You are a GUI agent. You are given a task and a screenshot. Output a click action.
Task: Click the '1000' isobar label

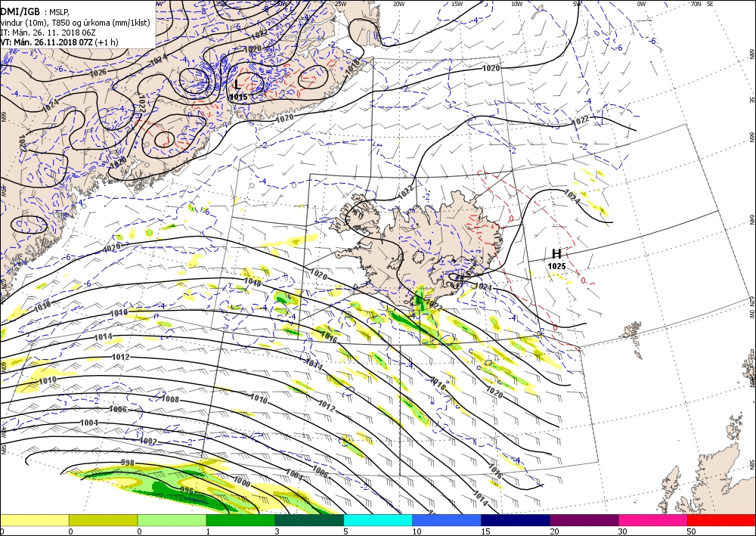tap(242, 482)
